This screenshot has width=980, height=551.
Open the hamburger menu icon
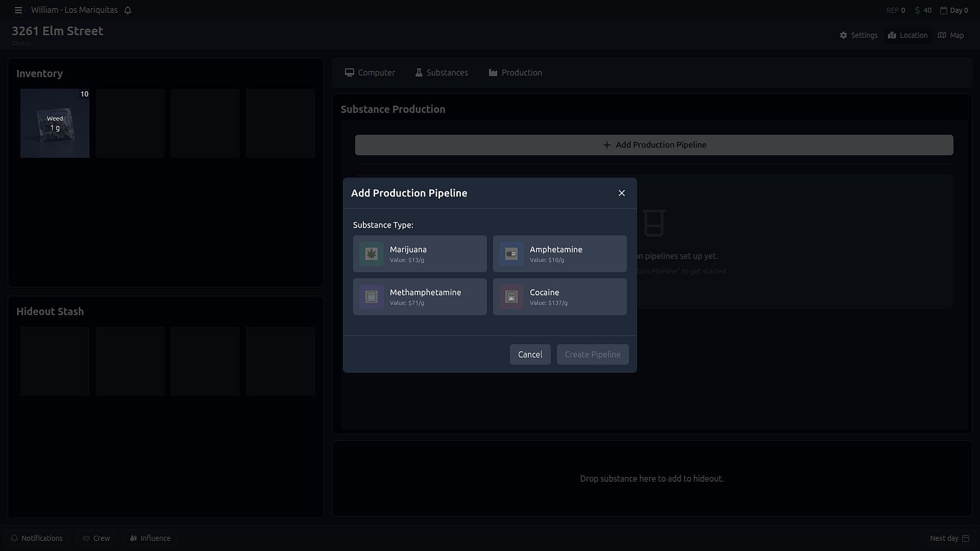coord(18,10)
